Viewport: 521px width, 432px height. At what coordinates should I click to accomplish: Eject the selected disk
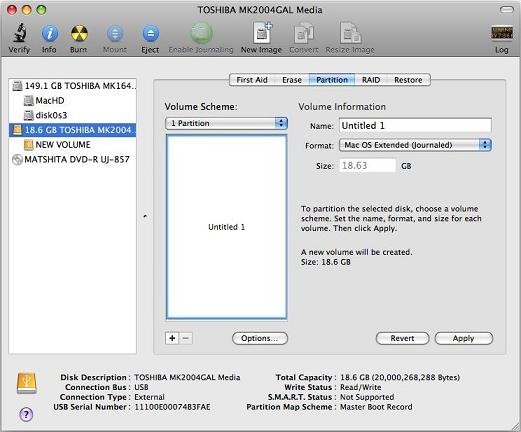point(151,34)
